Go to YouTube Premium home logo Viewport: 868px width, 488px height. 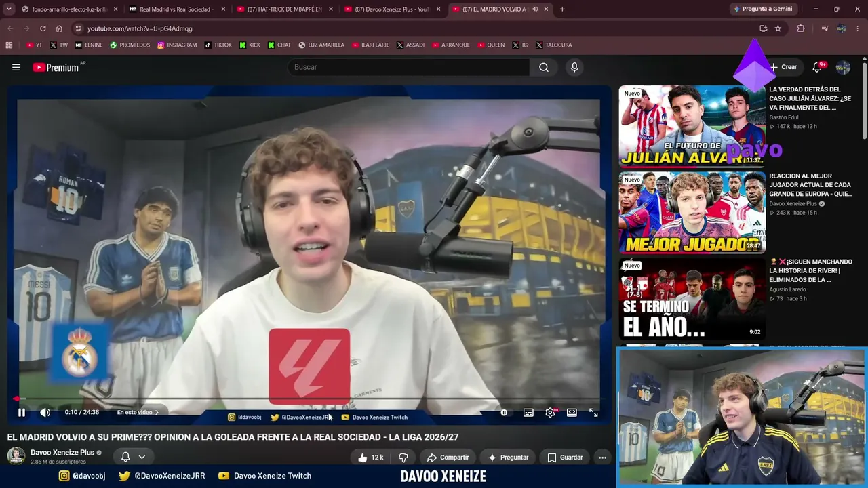(56, 67)
